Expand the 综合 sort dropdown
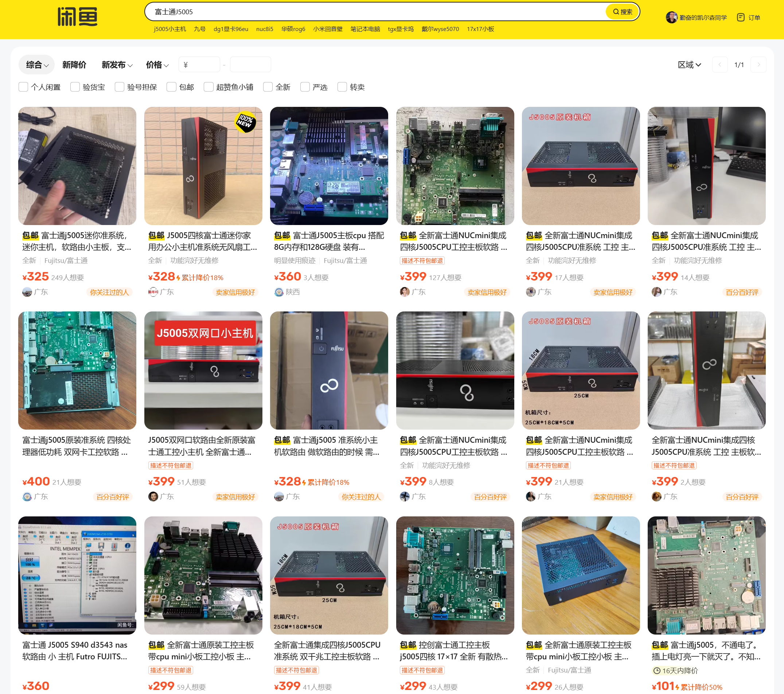 pyautogui.click(x=37, y=65)
